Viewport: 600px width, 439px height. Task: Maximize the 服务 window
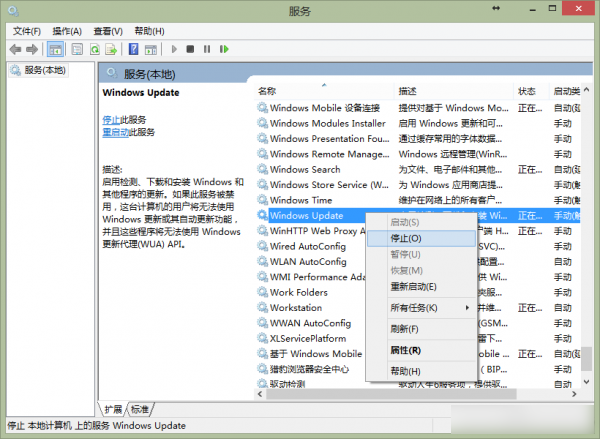click(x=552, y=8)
